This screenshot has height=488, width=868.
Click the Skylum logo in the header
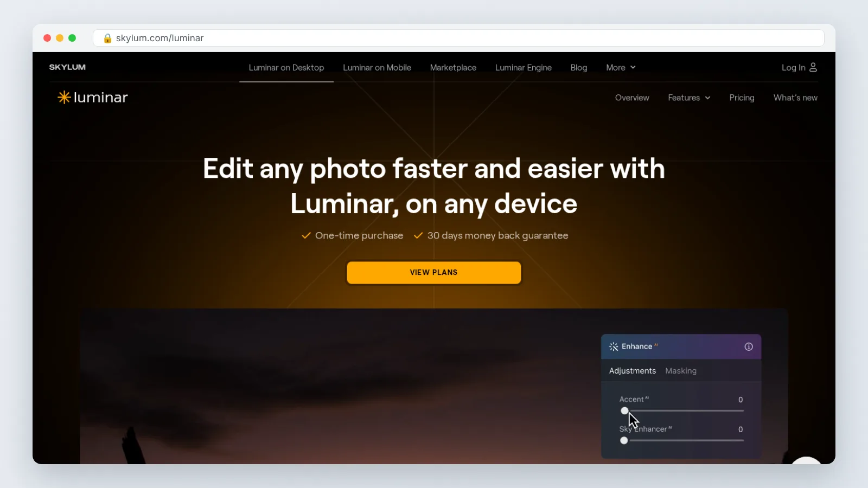tap(67, 67)
